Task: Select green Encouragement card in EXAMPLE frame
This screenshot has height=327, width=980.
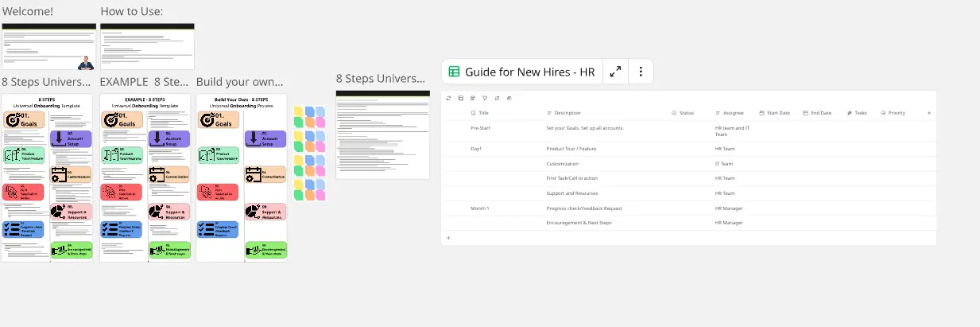Action: [x=168, y=249]
